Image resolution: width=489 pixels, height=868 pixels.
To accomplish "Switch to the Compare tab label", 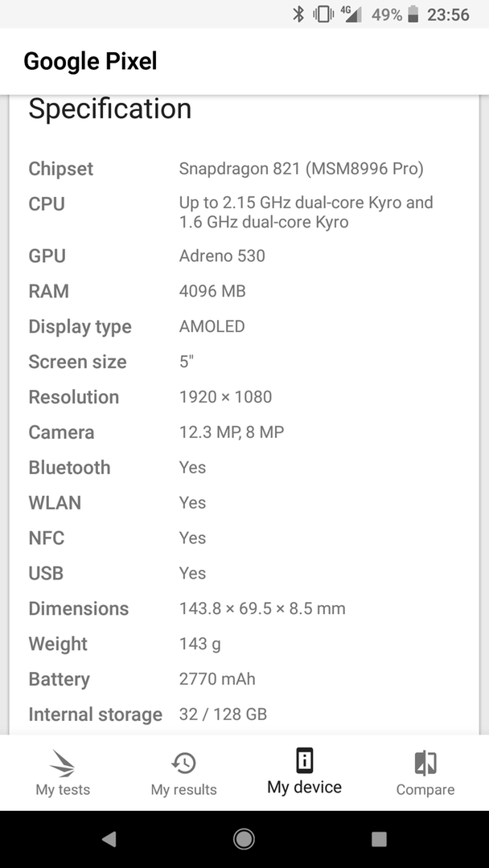I will (x=425, y=789).
